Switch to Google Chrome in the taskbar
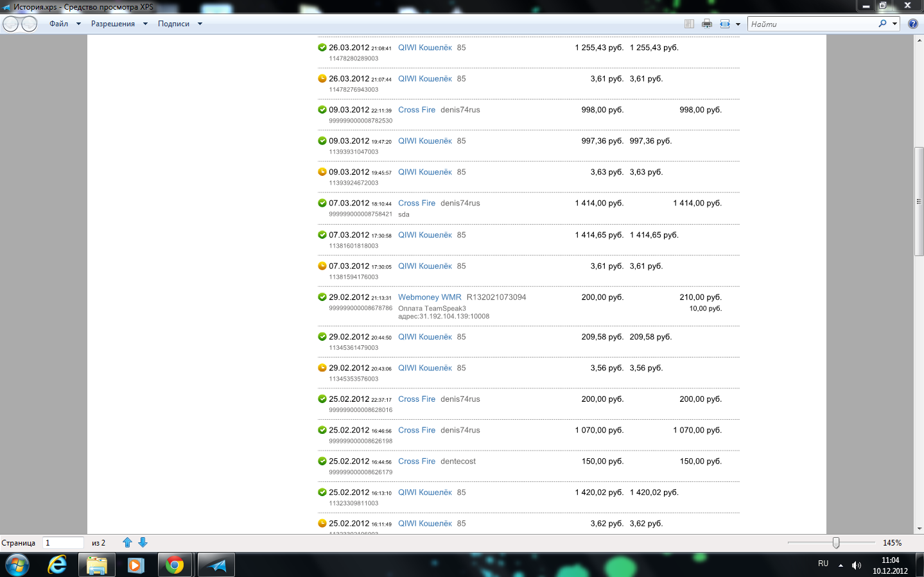Screen dimensions: 924x577 point(175,565)
